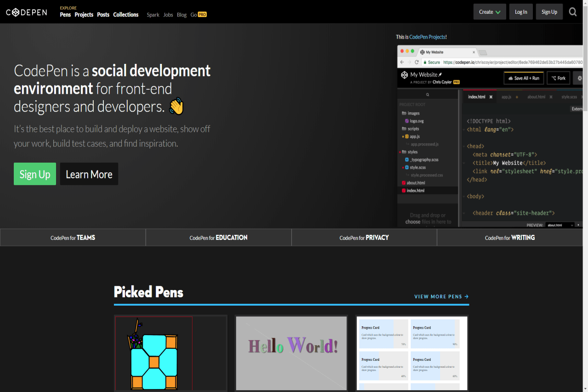This screenshot has width=588, height=392.
Task: Open the Spark link
Action: 153,15
